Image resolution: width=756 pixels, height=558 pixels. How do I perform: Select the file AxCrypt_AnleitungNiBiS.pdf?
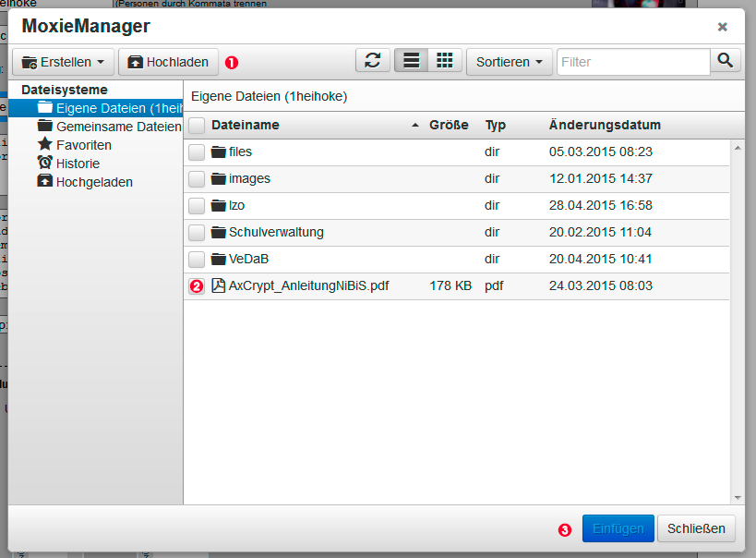click(x=308, y=285)
